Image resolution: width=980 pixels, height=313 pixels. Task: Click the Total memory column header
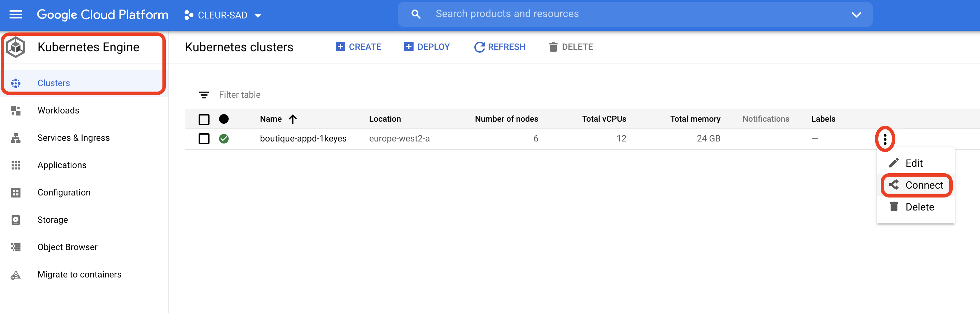[x=695, y=119]
